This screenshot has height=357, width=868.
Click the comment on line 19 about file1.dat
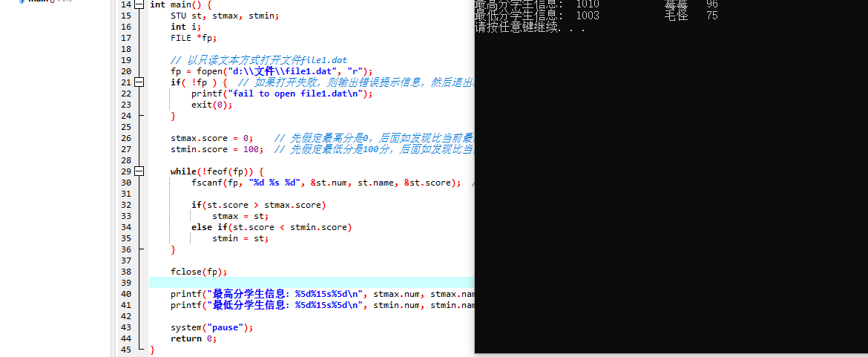pyautogui.click(x=258, y=60)
